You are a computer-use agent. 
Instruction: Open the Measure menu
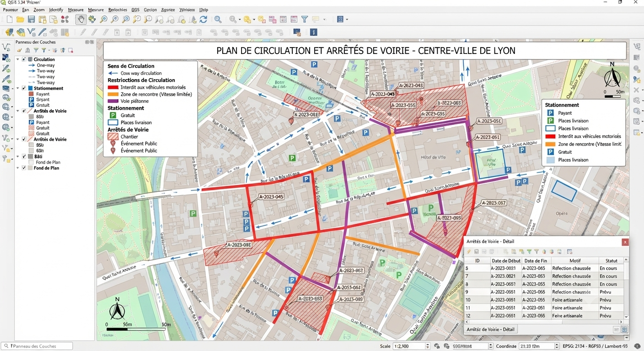[75, 10]
